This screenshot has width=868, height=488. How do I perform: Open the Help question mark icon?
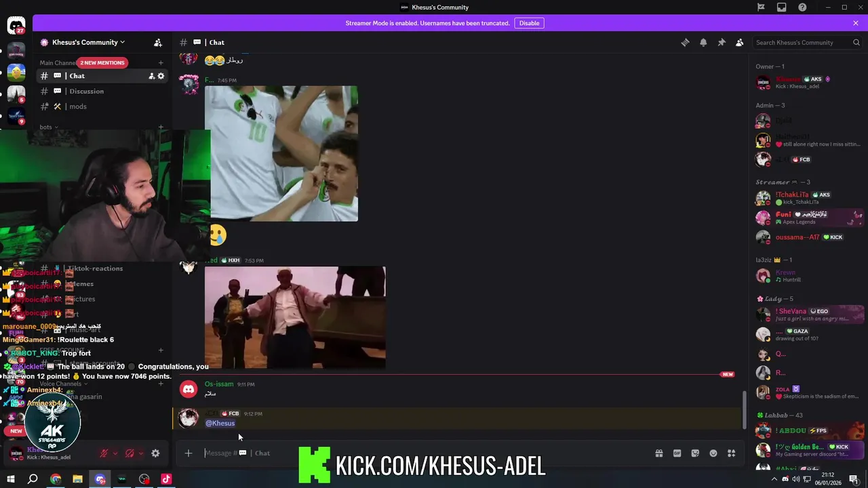point(803,7)
